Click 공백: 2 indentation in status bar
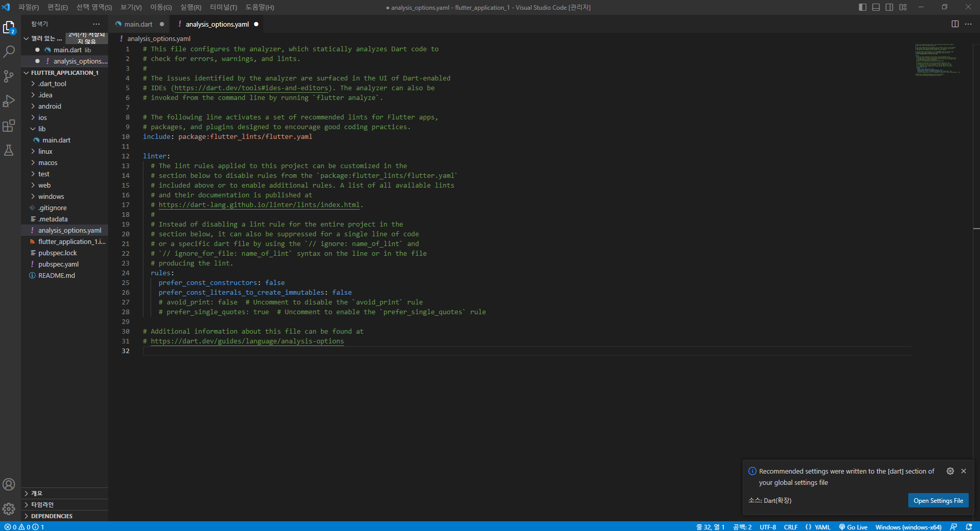 tap(742, 527)
